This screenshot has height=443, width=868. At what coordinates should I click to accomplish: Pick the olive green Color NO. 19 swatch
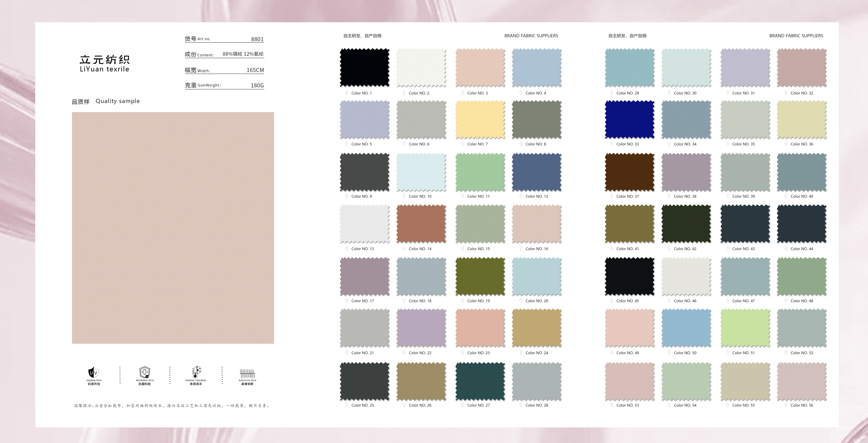480,277
